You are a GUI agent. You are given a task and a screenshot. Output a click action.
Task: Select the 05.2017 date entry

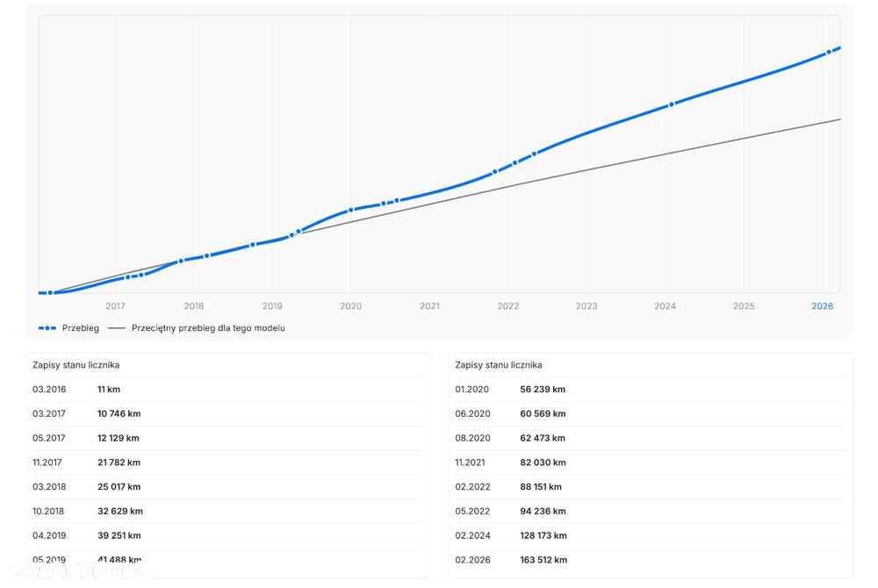point(49,438)
